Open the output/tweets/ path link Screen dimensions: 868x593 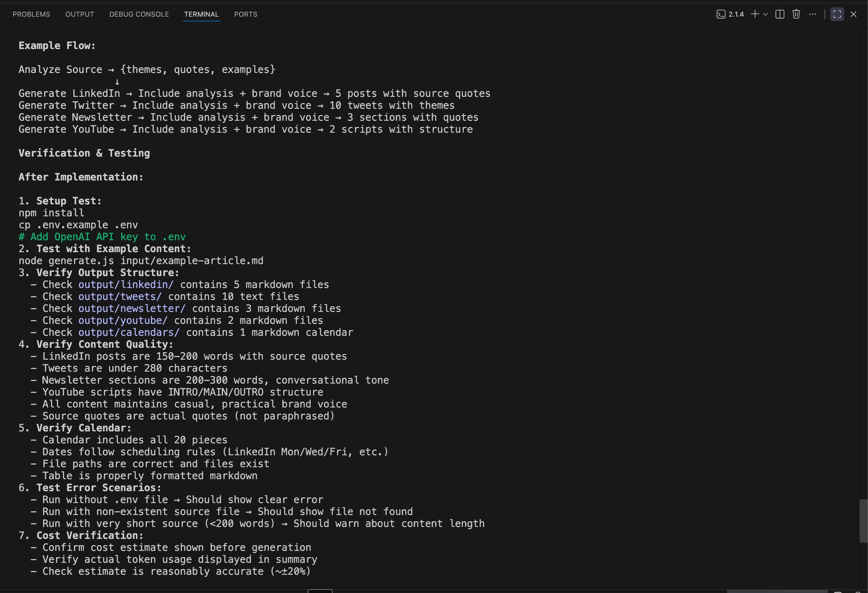[120, 296]
